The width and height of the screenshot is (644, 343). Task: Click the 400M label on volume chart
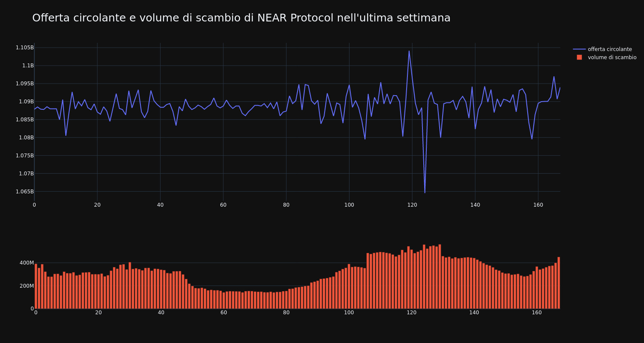point(27,263)
